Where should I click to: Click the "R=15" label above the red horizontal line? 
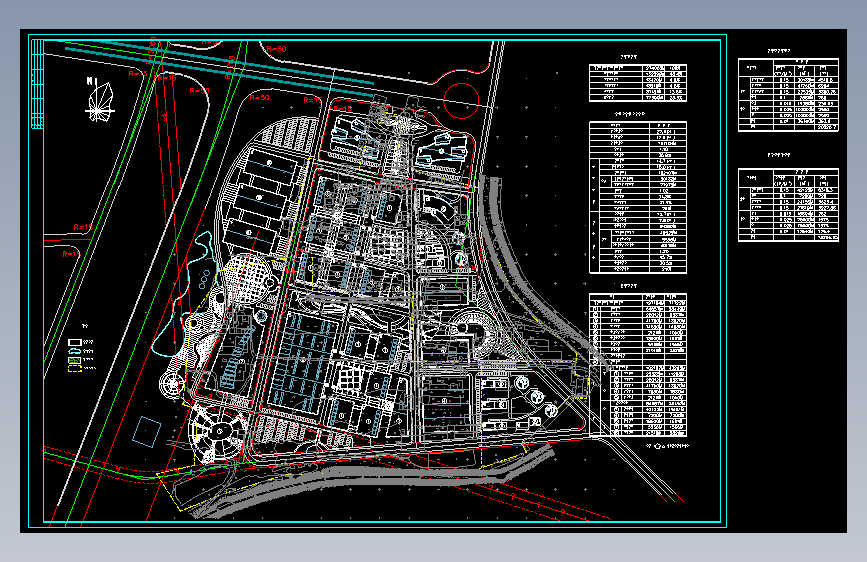pos(83,227)
